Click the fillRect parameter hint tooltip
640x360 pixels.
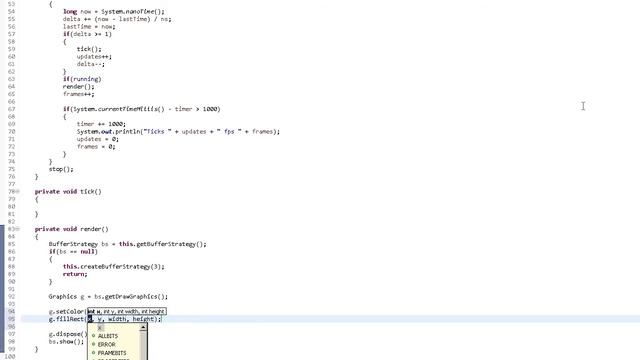pos(127,311)
